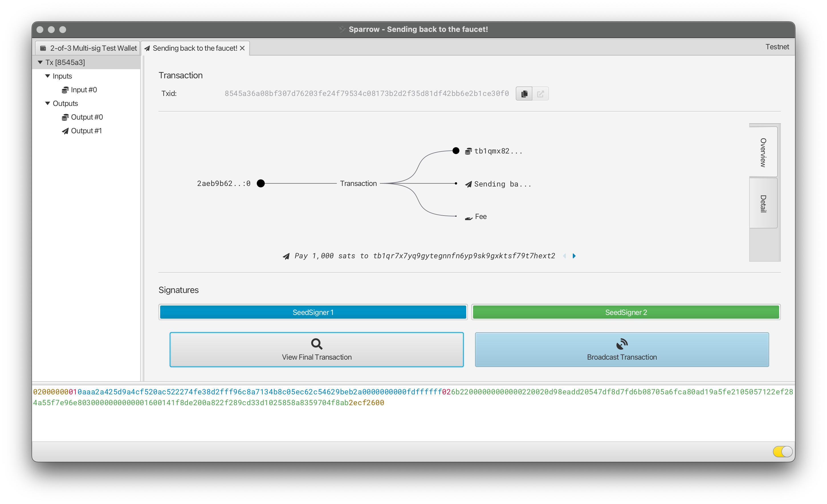
Task: Select the Overview side tab
Action: tap(763, 152)
